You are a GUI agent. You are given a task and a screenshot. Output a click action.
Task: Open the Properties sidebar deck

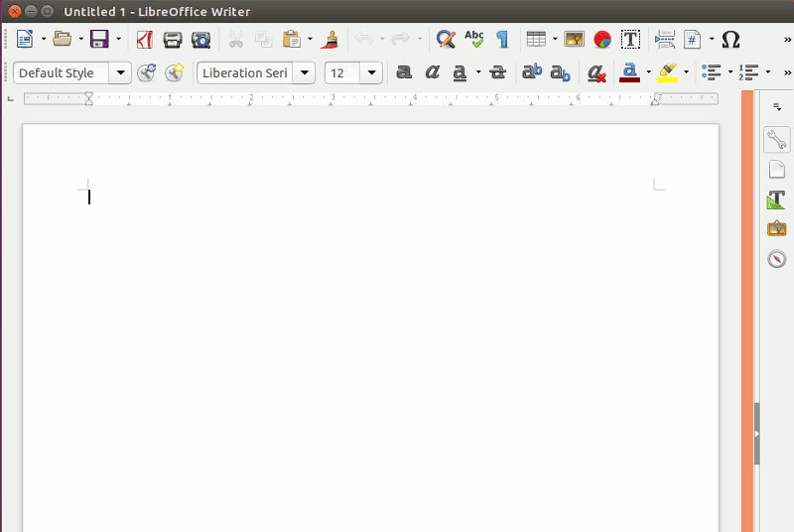click(x=777, y=139)
